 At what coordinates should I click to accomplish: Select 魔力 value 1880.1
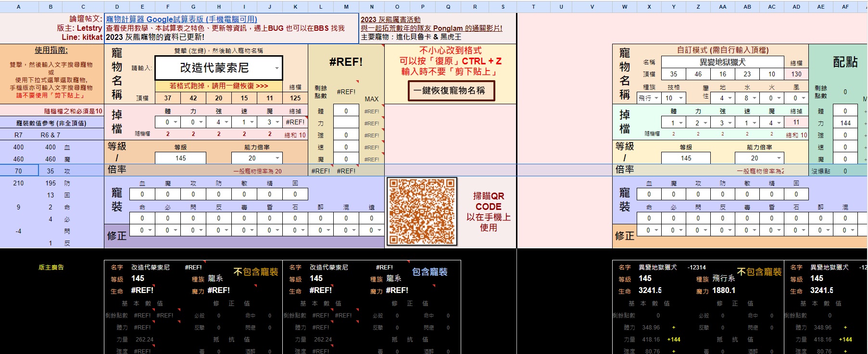tap(724, 290)
